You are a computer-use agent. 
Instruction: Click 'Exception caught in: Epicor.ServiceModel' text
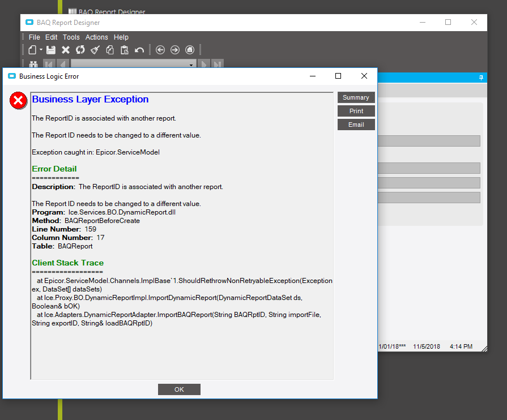coord(96,152)
